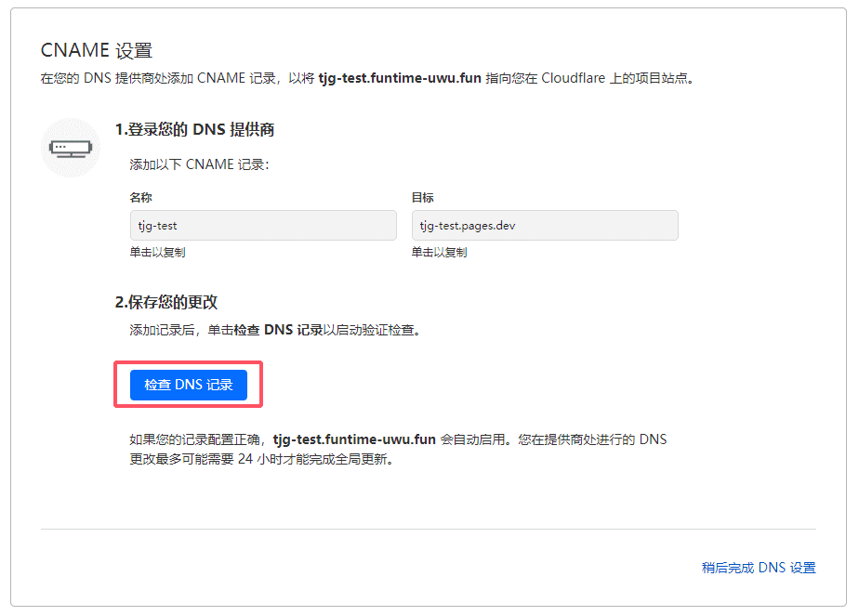Click the '添加以下 CNAME 记录' instruction text

(x=198, y=164)
